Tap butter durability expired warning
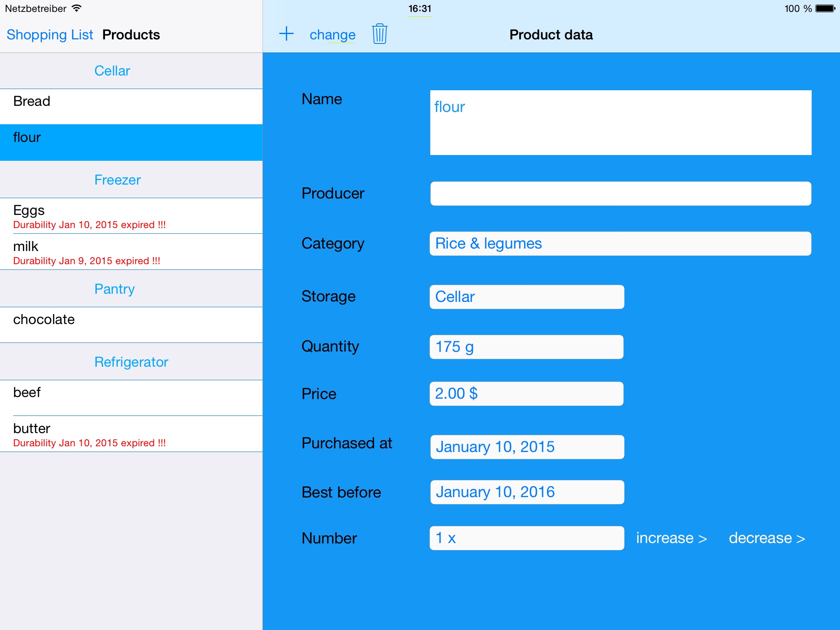The height and width of the screenshot is (630, 840). tap(89, 443)
